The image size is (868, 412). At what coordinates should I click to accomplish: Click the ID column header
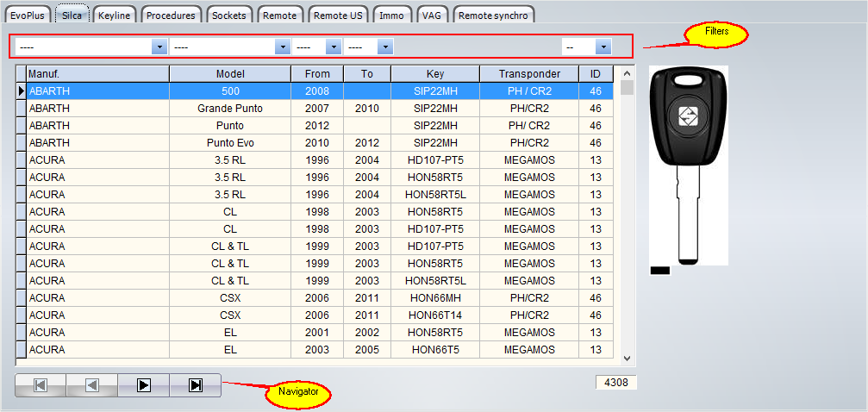(x=596, y=73)
